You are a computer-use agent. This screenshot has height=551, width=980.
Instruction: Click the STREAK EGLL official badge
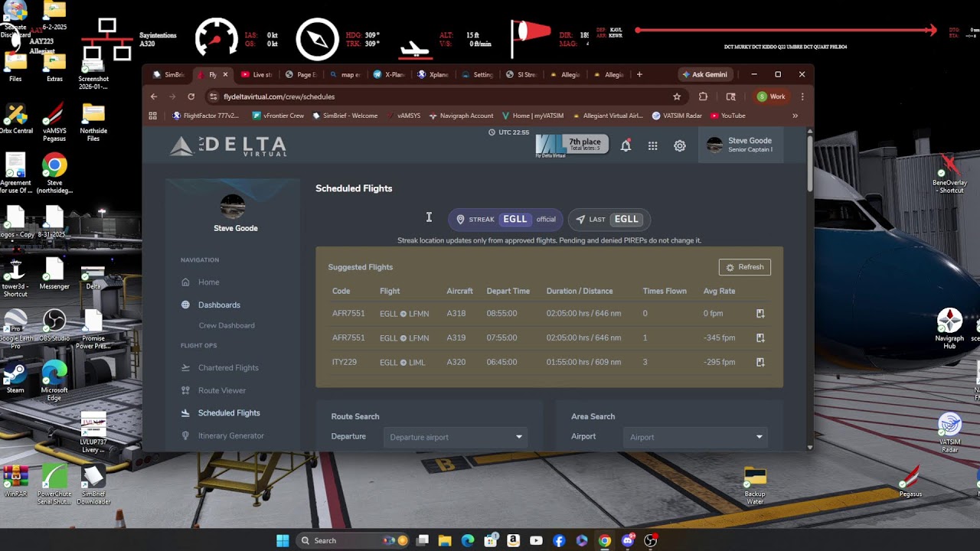click(505, 219)
